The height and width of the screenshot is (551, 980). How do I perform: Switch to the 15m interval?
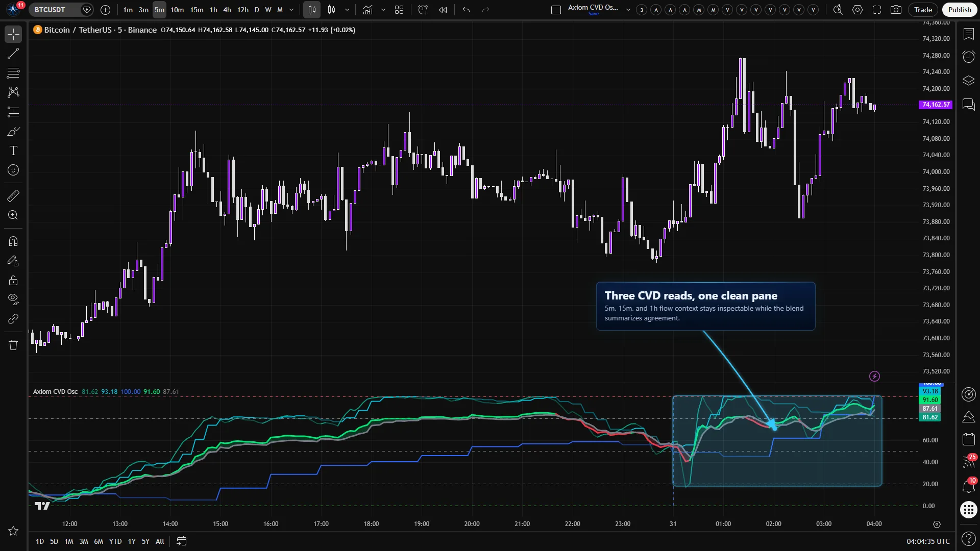tap(197, 10)
